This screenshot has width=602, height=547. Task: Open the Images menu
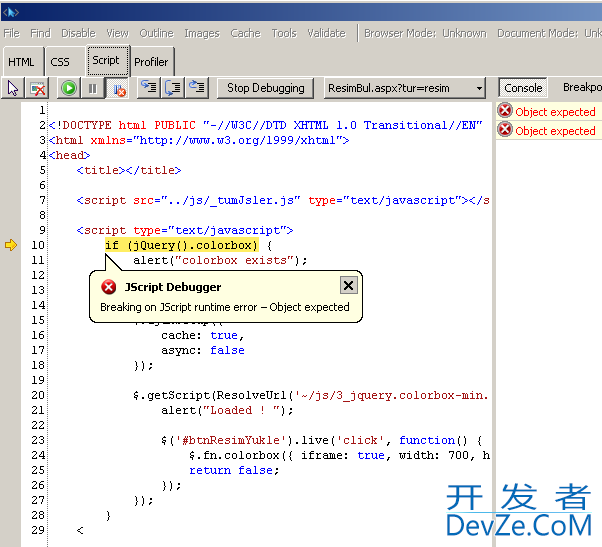[202, 33]
